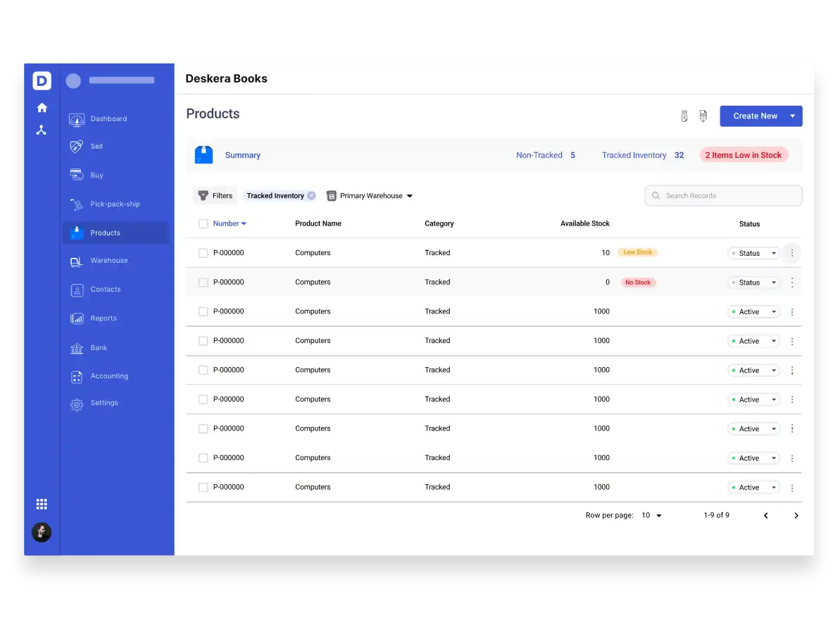This screenshot has width=840, height=620.
Task: Click the user avatar photo
Action: [42, 532]
